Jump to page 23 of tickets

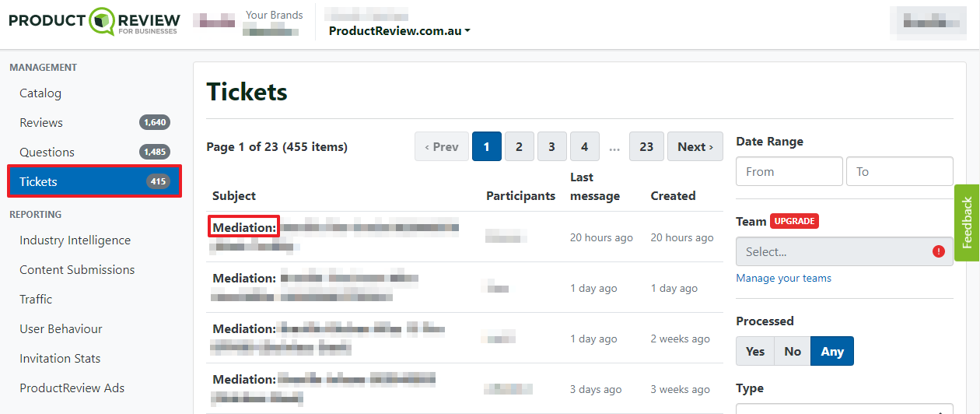(x=646, y=146)
